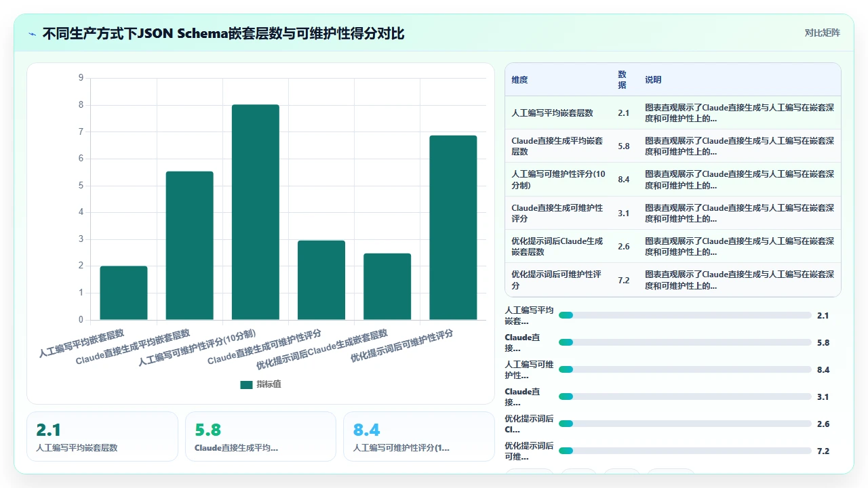868x488 pixels.
Task: Click the lightning icon beside the page title
Action: 32,33
